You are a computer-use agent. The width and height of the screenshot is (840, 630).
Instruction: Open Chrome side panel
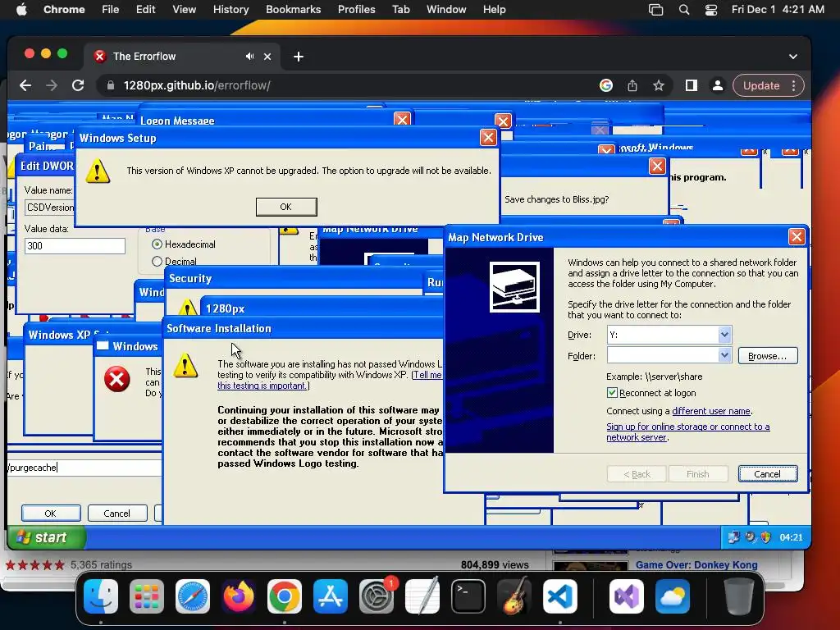(691, 85)
